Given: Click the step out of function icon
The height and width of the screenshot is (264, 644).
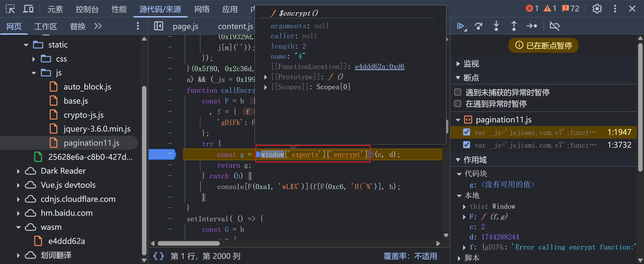Looking at the screenshot, I should click(514, 26).
